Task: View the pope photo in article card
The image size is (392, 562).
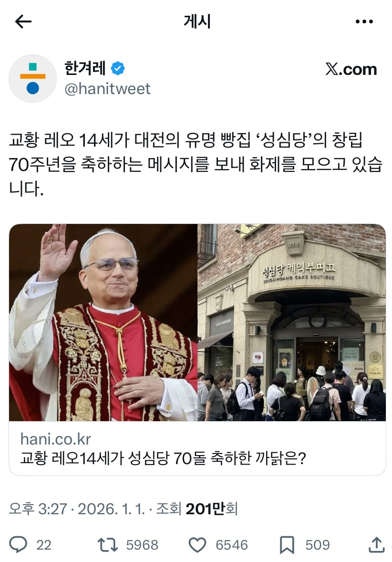Action: coord(103,322)
